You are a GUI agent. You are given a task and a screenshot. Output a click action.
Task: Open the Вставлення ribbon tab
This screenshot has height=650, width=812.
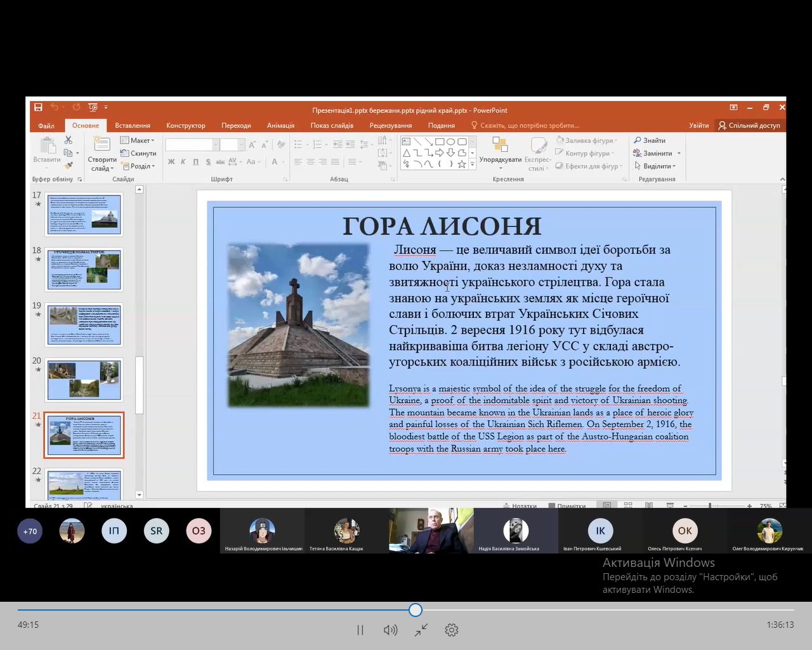click(133, 126)
